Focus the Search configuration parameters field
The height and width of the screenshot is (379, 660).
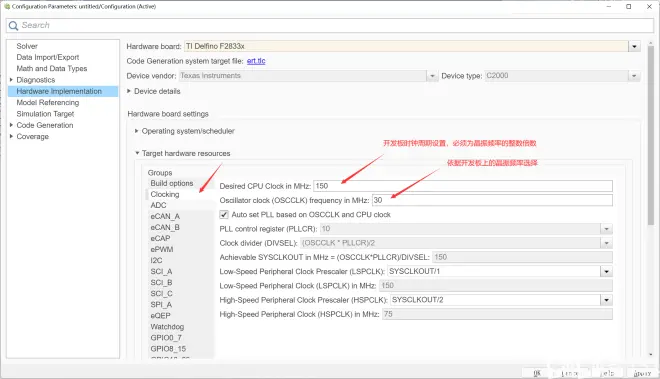(330, 25)
